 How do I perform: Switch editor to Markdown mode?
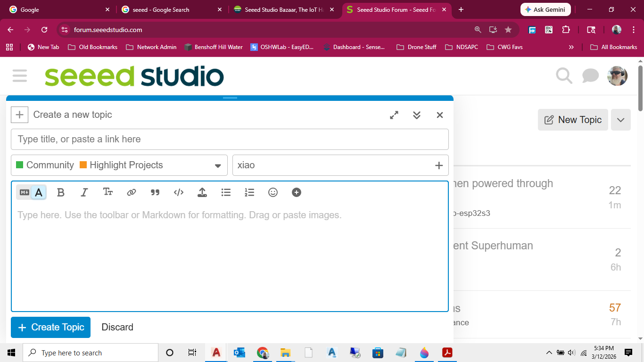click(25, 192)
